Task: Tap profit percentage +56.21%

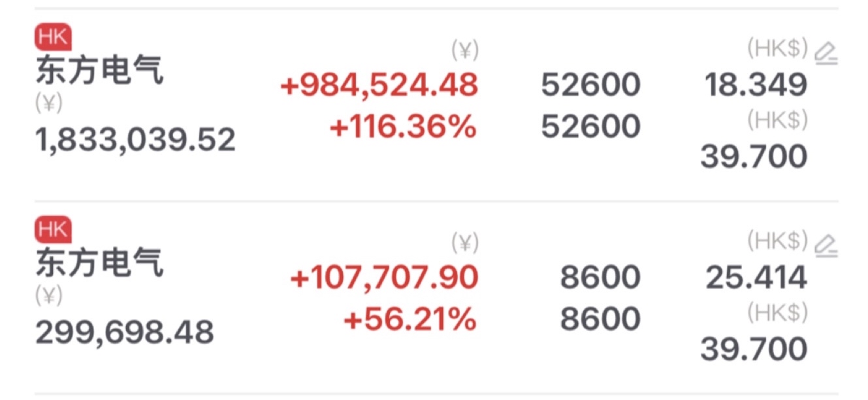Action: coord(410,320)
